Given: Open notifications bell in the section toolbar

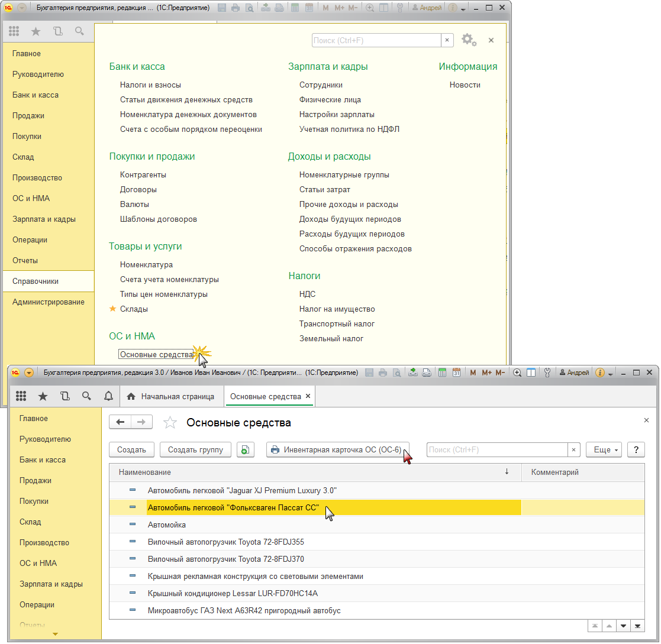Looking at the screenshot, I should [108, 396].
